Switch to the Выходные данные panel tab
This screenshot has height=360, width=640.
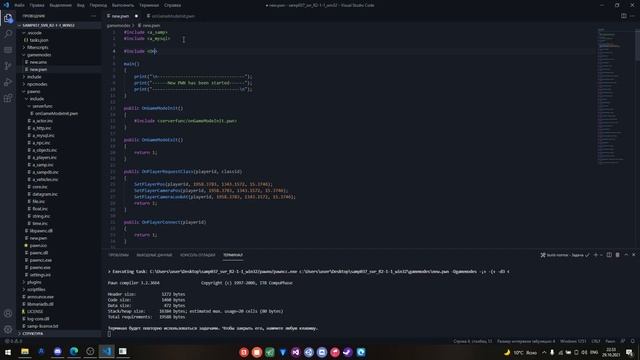click(154, 255)
